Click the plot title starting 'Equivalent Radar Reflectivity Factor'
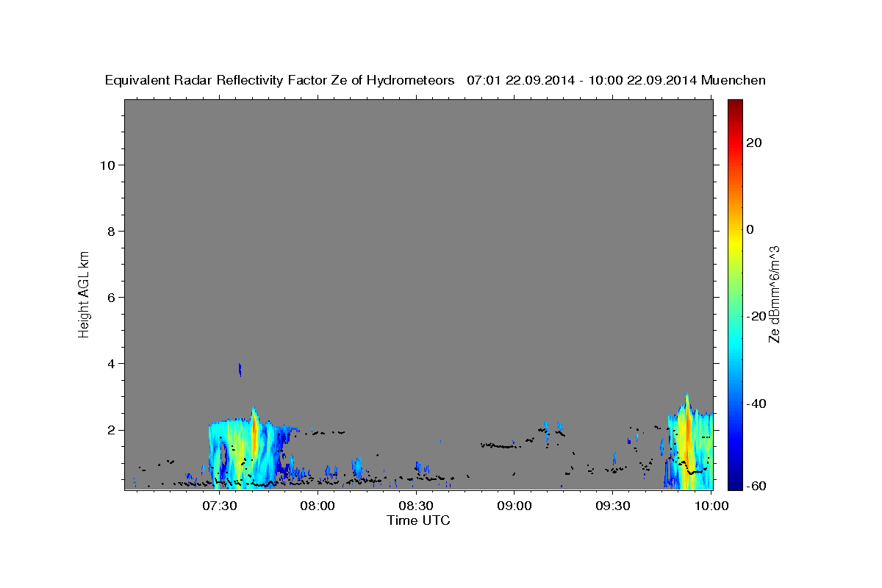This screenshot has height=588, width=882. click(x=435, y=80)
